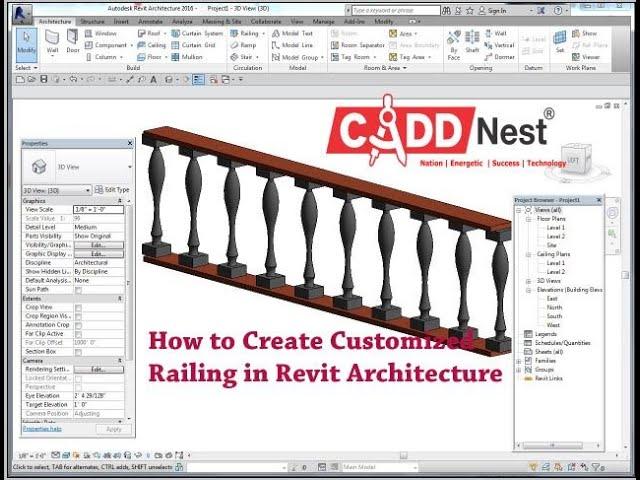The image size is (640, 480).
Task: Choose the opening By Face tool
Action: 453,45
